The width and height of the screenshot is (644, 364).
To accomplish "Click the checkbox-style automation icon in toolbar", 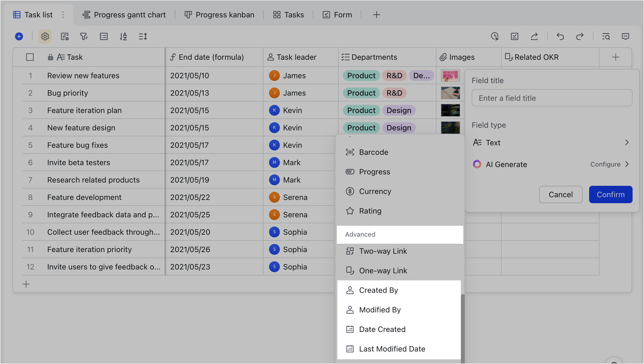I will [515, 36].
